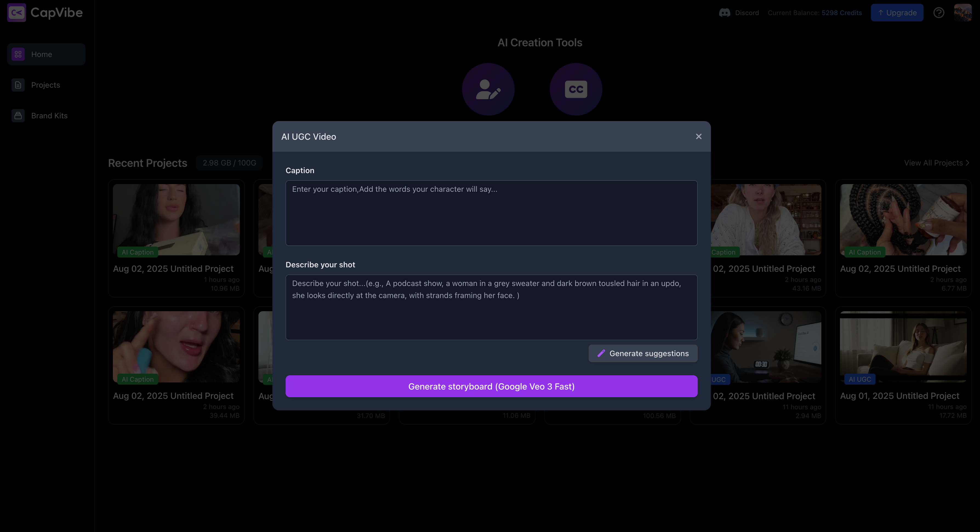Click the Discord icon in the header

(724, 13)
